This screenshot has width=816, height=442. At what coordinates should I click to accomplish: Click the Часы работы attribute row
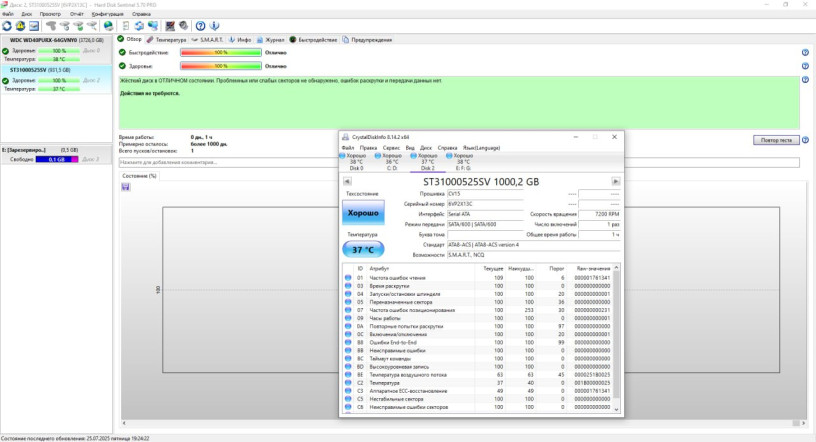pyautogui.click(x=478, y=318)
